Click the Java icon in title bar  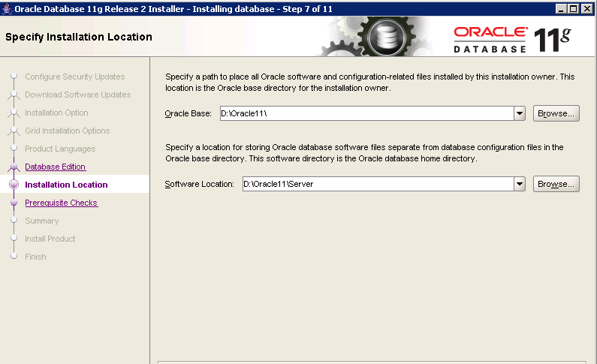(7, 8)
